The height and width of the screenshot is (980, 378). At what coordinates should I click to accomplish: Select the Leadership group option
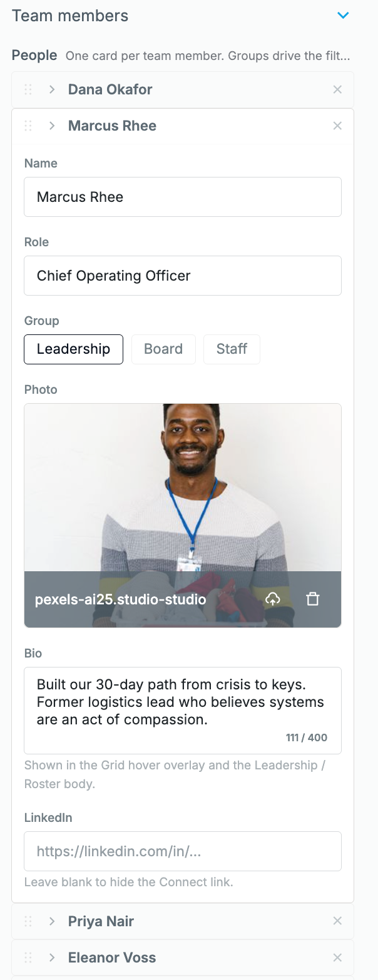pyautogui.click(x=73, y=349)
